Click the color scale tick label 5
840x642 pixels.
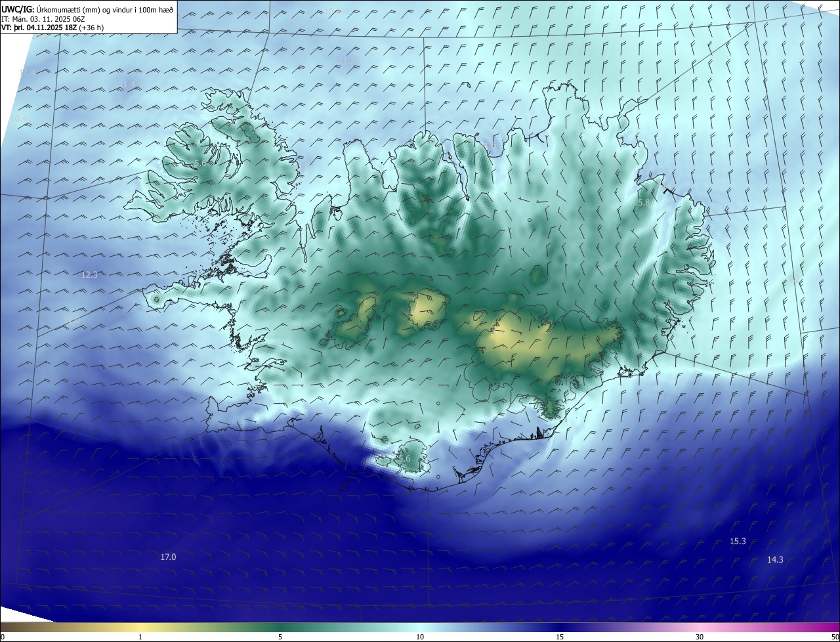(x=280, y=637)
